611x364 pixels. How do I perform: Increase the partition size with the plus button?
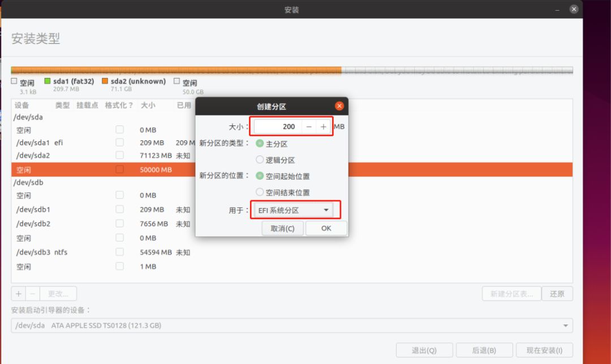point(324,127)
